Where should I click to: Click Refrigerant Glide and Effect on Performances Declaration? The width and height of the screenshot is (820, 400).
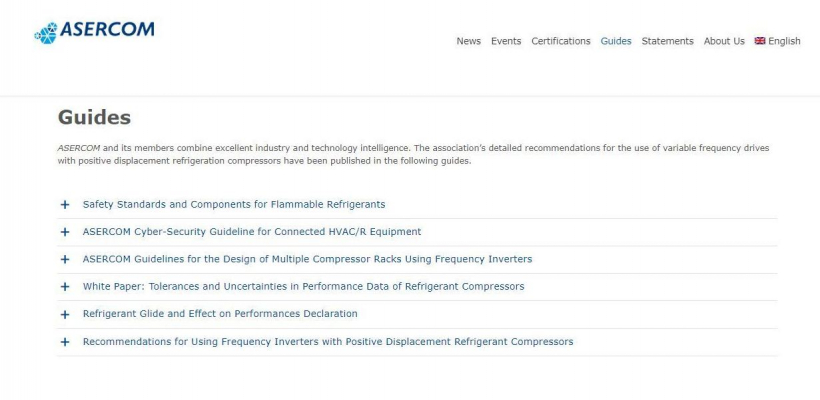220,314
